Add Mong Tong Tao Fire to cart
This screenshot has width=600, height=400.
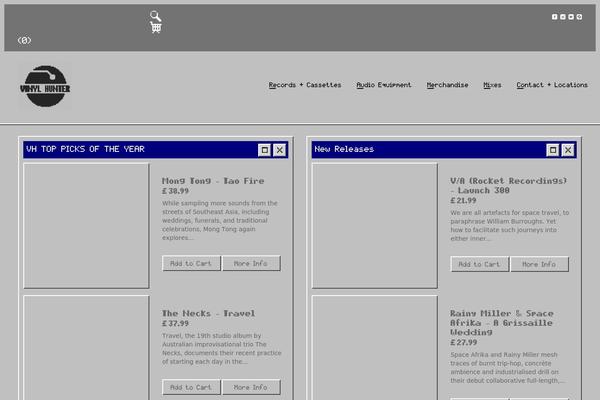(x=191, y=263)
